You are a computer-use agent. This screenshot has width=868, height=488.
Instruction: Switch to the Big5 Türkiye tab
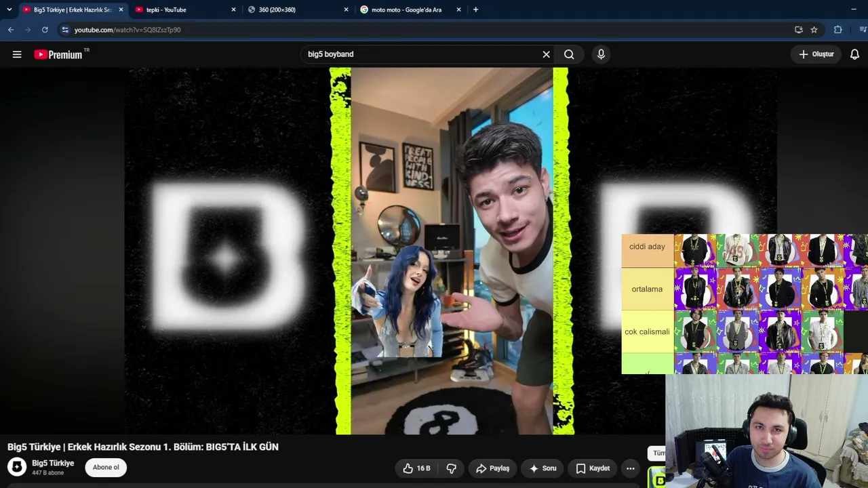pos(73,9)
